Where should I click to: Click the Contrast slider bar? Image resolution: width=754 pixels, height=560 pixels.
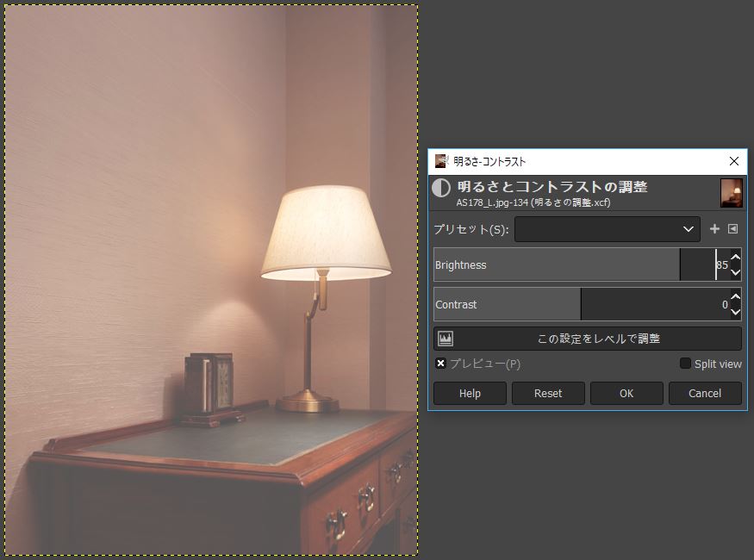pos(582,304)
